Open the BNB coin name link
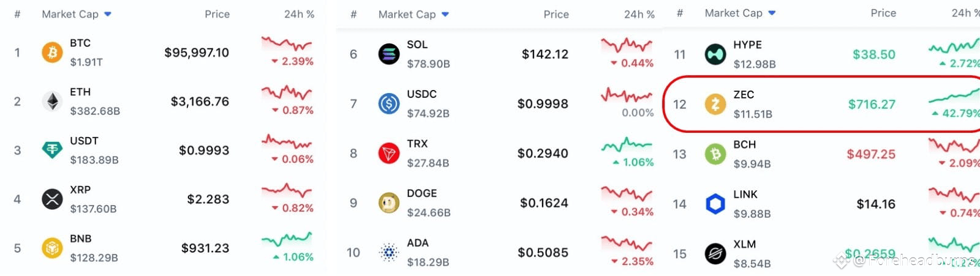 (x=80, y=239)
